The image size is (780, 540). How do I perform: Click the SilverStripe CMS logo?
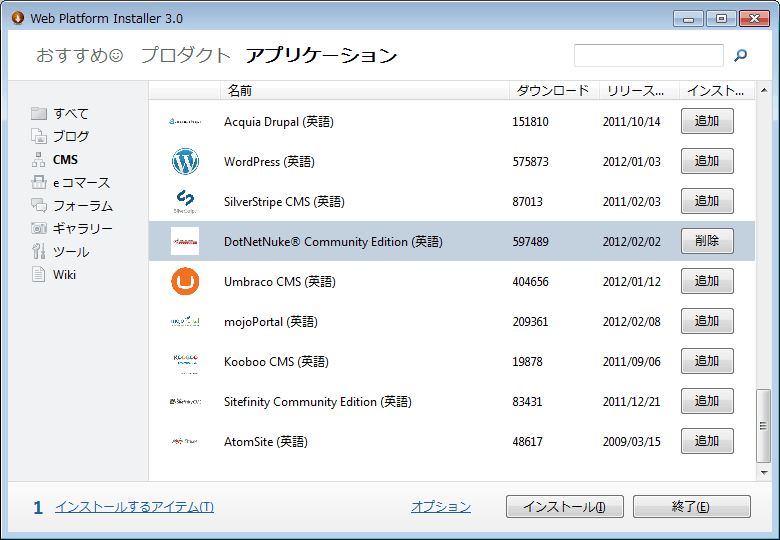185,201
